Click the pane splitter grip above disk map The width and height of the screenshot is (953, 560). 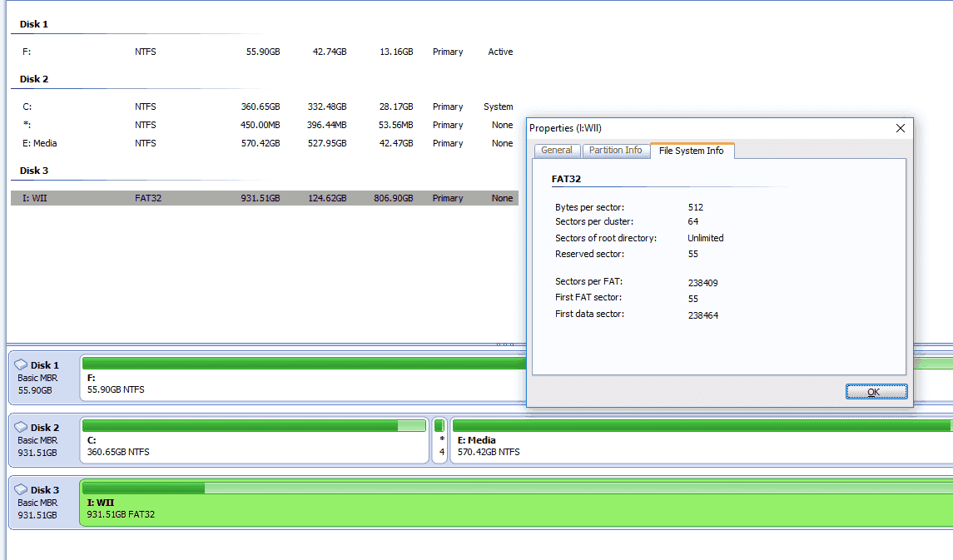tap(505, 344)
